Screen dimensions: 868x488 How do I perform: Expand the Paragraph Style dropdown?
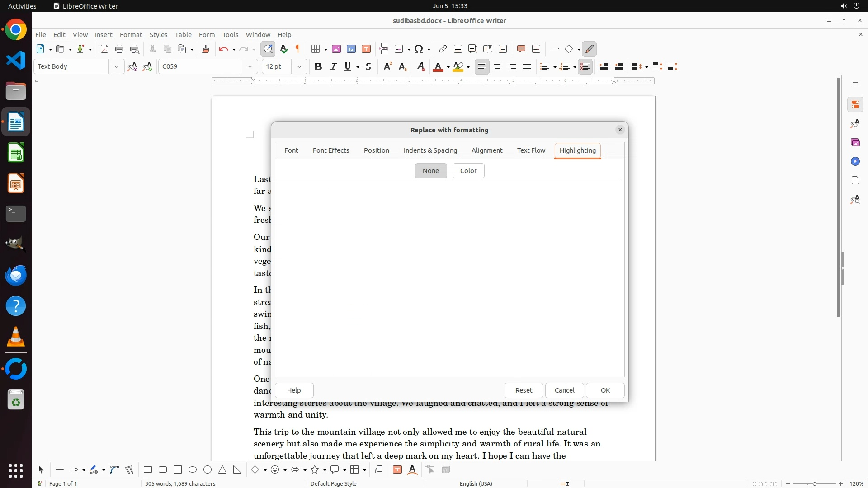click(x=117, y=67)
